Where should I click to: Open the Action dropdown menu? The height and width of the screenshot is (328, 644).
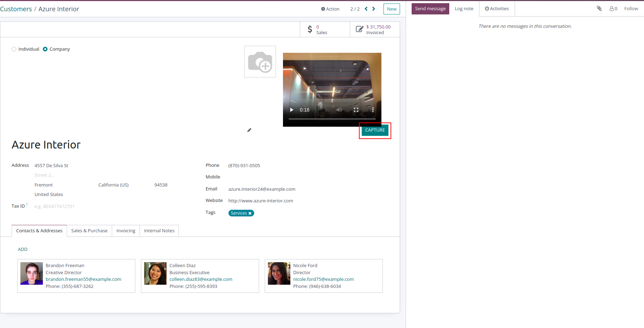(330, 9)
